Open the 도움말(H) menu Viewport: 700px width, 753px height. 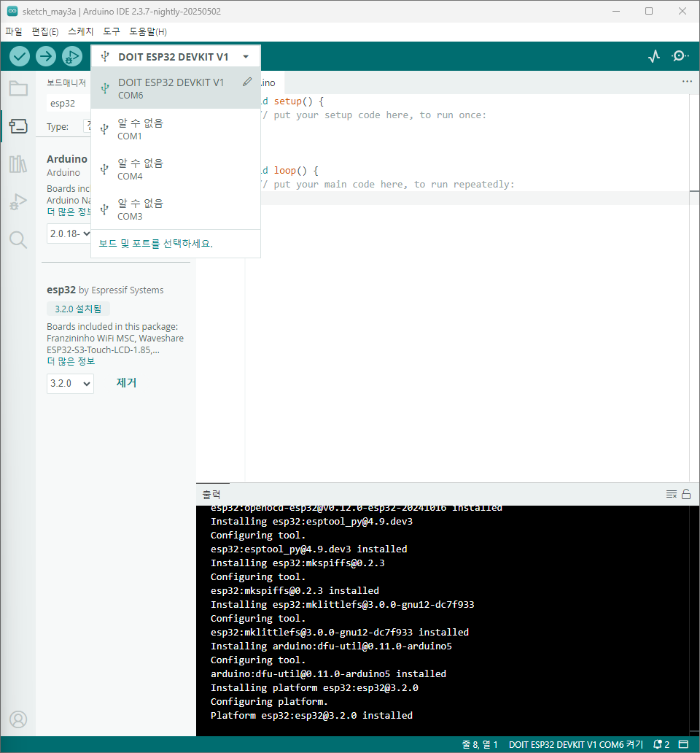coord(148,31)
